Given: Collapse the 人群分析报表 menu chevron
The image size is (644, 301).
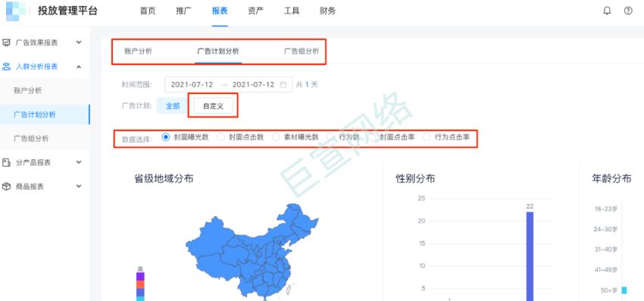Looking at the screenshot, I should 80,67.
